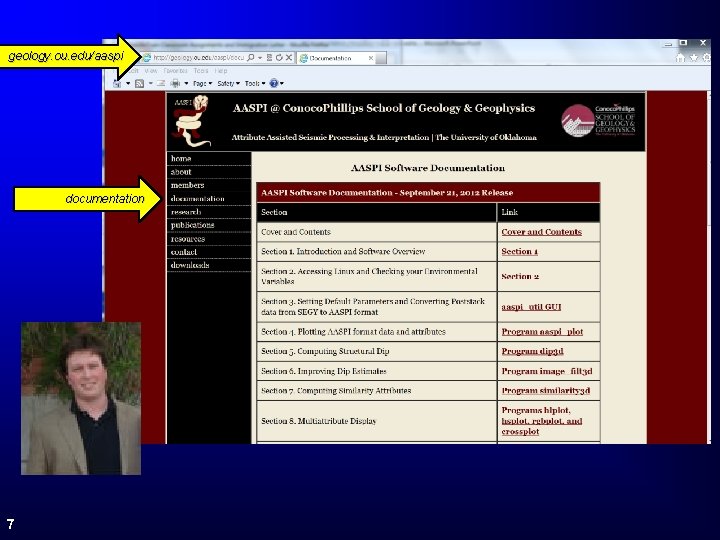Open the Program similarity3d link

tap(546, 391)
